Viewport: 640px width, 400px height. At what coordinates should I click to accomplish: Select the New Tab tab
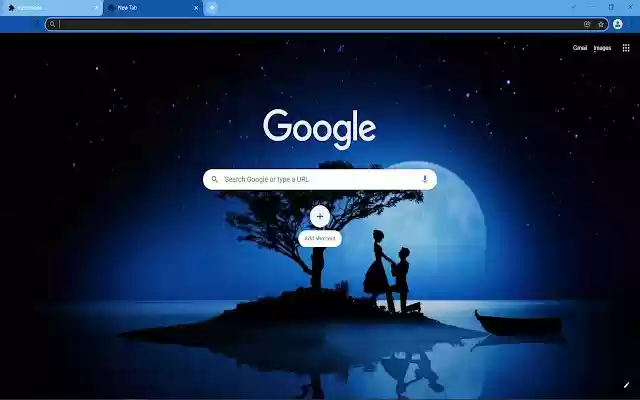click(153, 8)
